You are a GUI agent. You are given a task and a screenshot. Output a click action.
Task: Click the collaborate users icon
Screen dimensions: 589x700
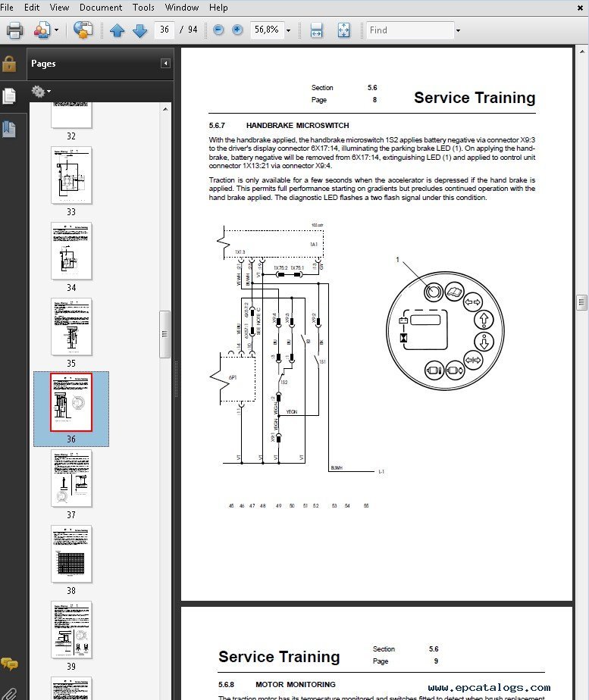[x=42, y=30]
